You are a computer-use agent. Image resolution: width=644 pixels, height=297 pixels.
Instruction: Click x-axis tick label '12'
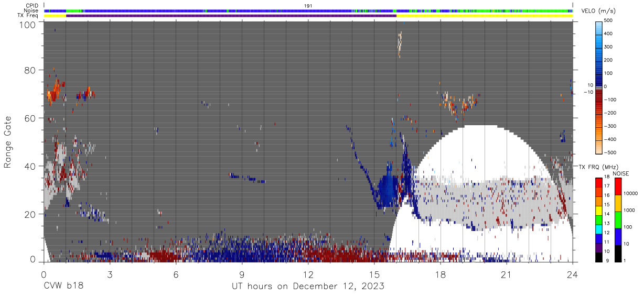point(308,274)
